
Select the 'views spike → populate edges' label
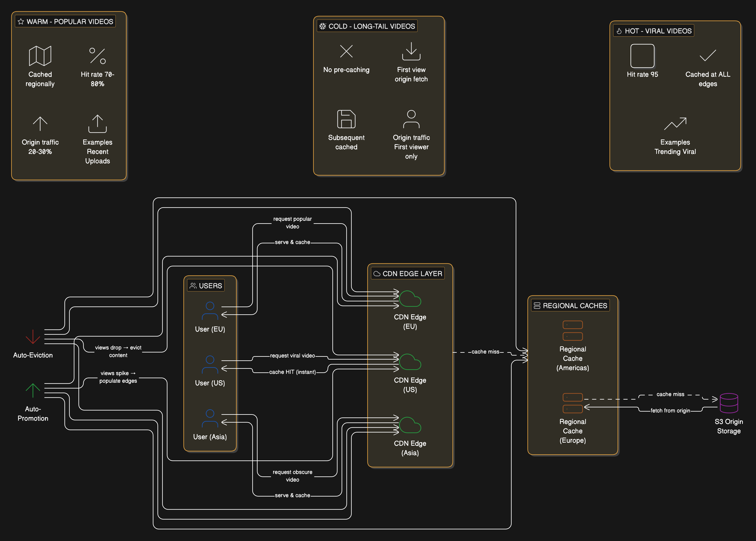(118, 377)
